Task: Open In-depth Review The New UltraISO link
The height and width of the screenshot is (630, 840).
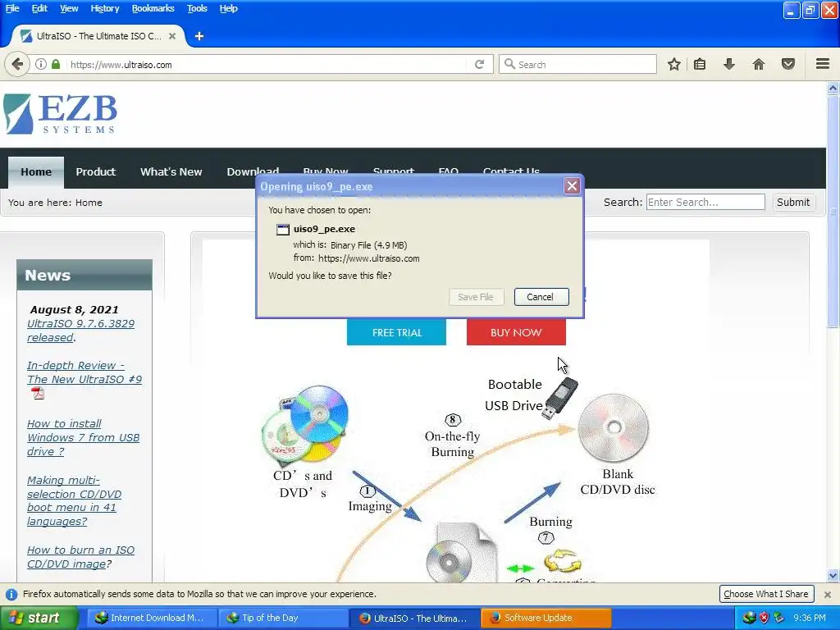Action: tap(84, 372)
